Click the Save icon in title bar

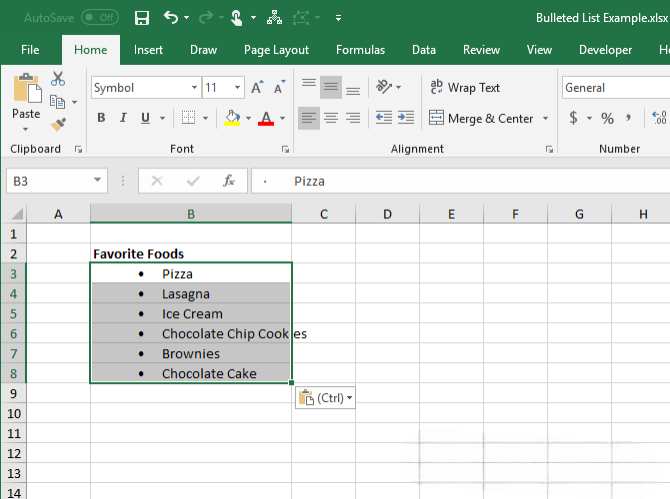[x=141, y=18]
